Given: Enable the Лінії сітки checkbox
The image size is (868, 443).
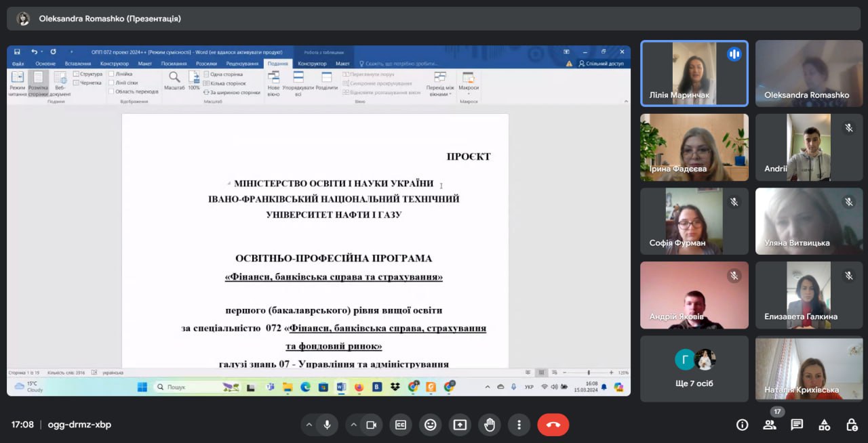Looking at the screenshot, I should [111, 83].
